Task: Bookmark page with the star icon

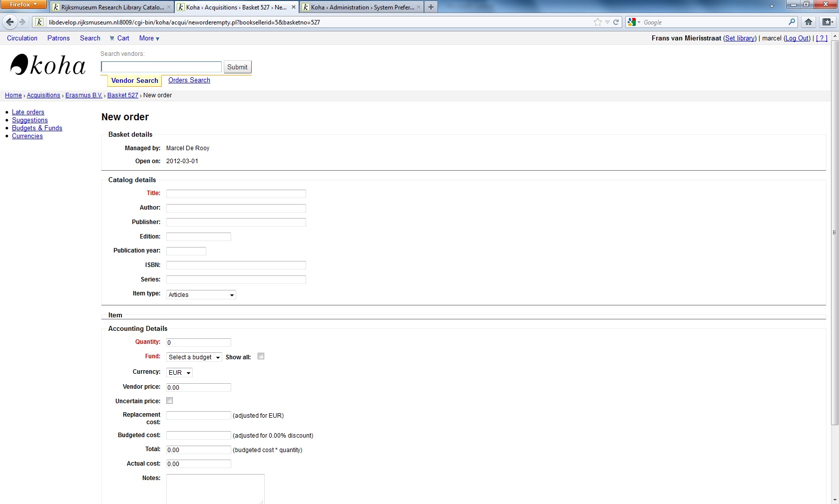Action: 597,22
